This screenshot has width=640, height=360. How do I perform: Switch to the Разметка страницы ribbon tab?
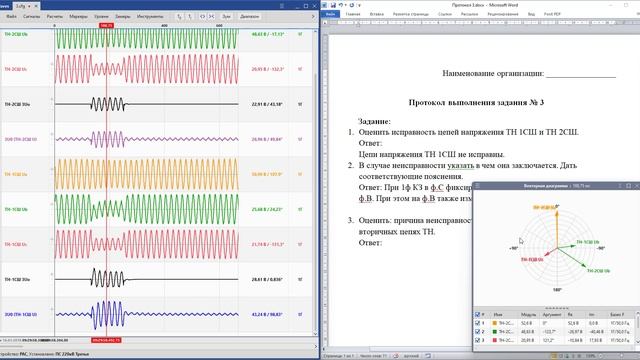point(411,14)
